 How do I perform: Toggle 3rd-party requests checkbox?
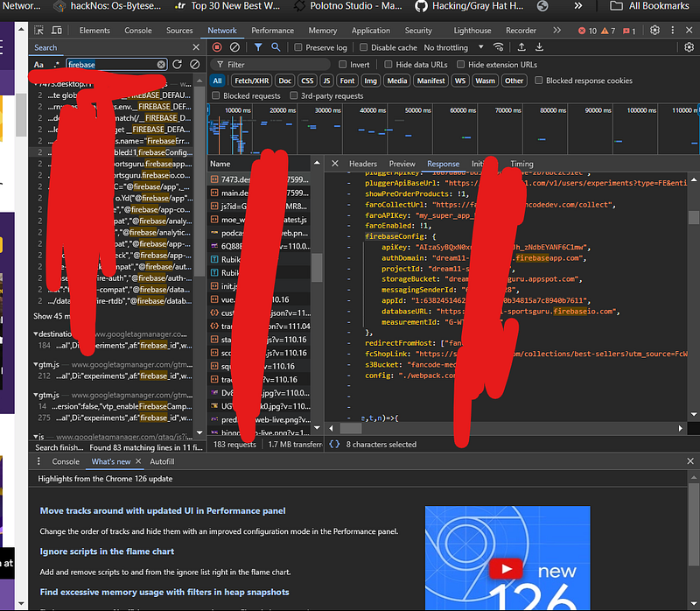point(293,95)
